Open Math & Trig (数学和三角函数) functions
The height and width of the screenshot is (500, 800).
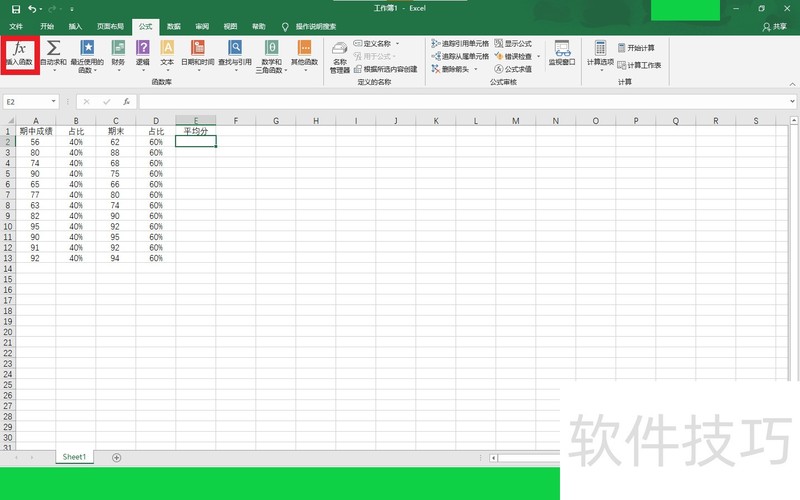271,56
